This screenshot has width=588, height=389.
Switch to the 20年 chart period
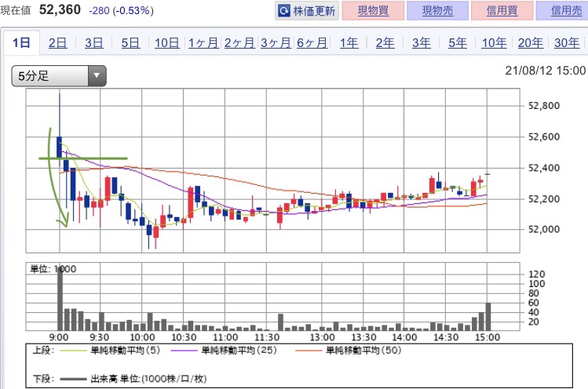pos(530,43)
